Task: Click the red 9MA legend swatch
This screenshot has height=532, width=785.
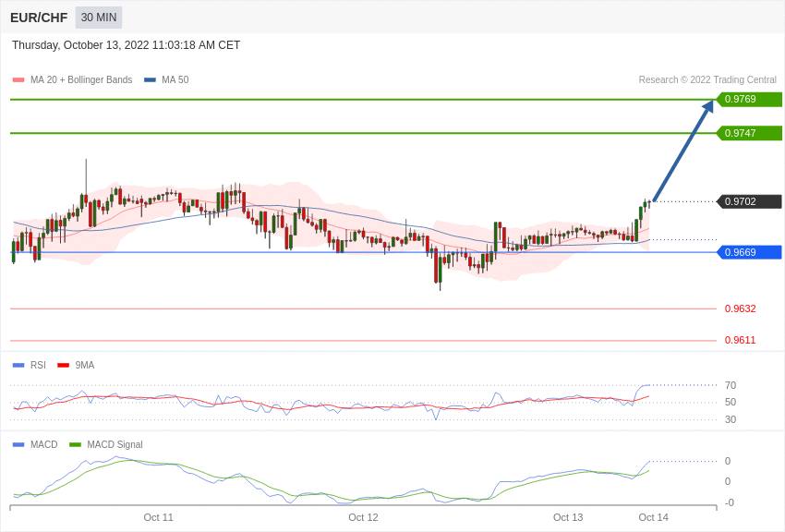Action: tap(63, 366)
